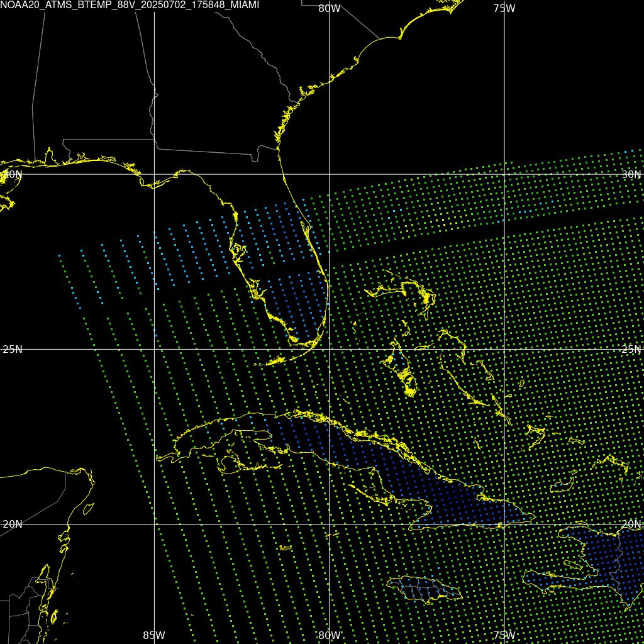Click the Jamaica island outline
The image size is (644, 644).
click(425, 590)
